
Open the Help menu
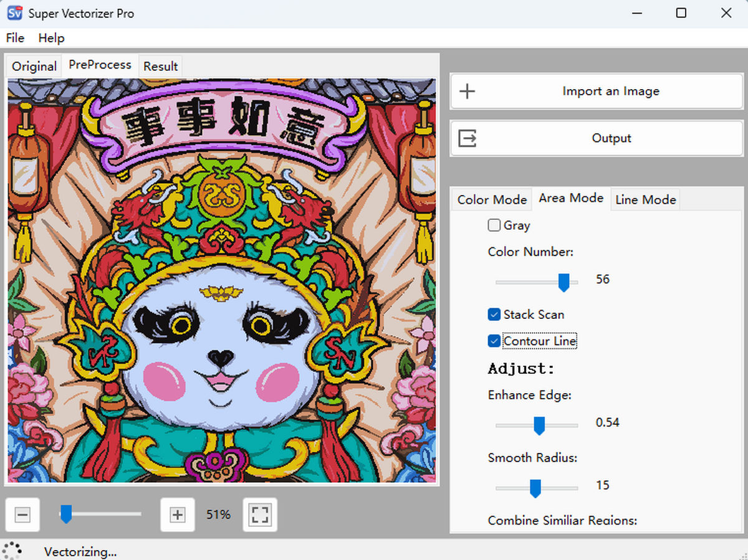pyautogui.click(x=51, y=38)
